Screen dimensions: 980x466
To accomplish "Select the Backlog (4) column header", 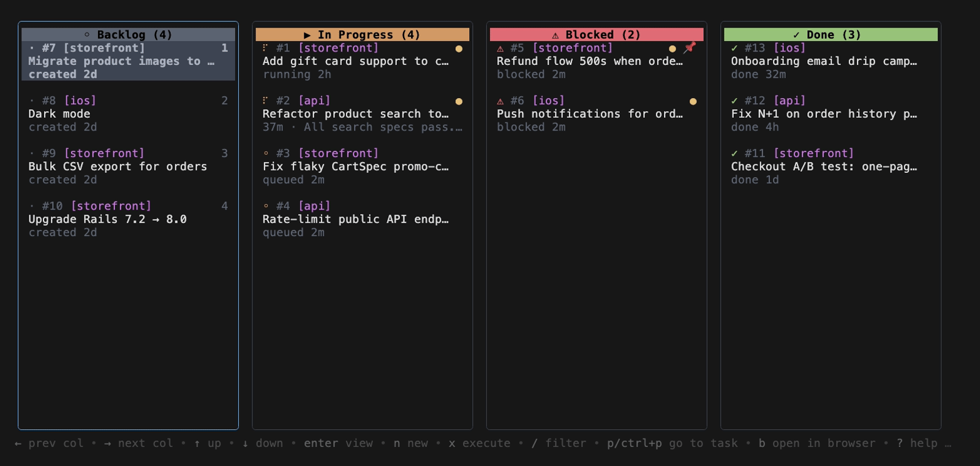I will (x=128, y=35).
